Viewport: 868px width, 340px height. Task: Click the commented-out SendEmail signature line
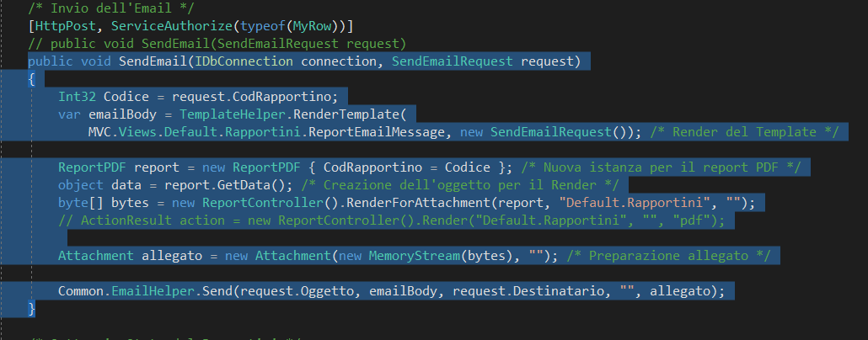[217, 44]
